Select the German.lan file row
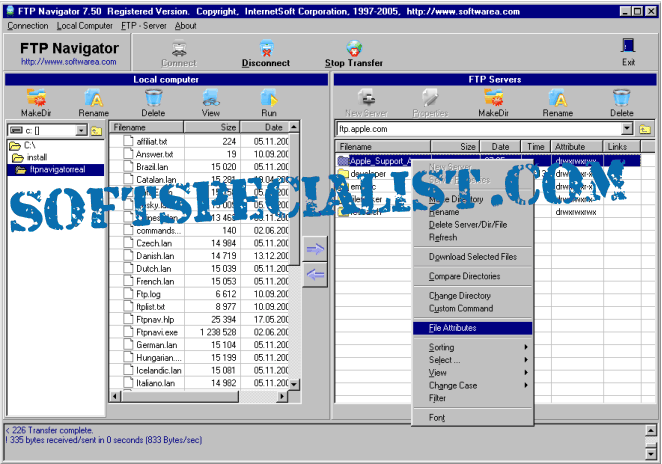Image resolution: width=662 pixels, height=464 pixels. (200, 345)
